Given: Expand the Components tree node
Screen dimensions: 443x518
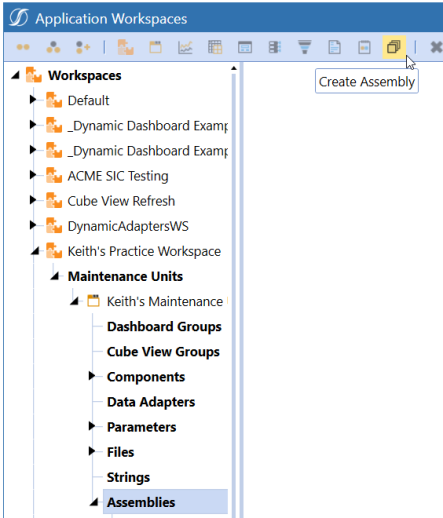Looking at the screenshot, I should point(92,376).
